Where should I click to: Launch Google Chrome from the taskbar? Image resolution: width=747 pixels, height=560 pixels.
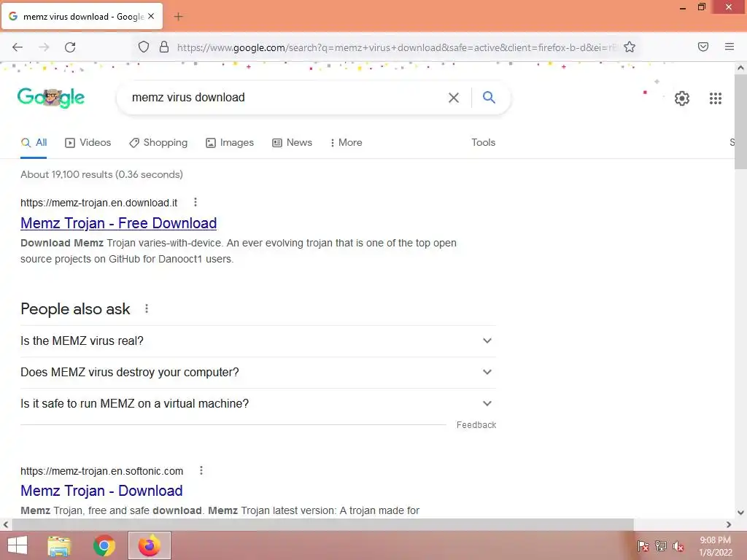(x=104, y=545)
